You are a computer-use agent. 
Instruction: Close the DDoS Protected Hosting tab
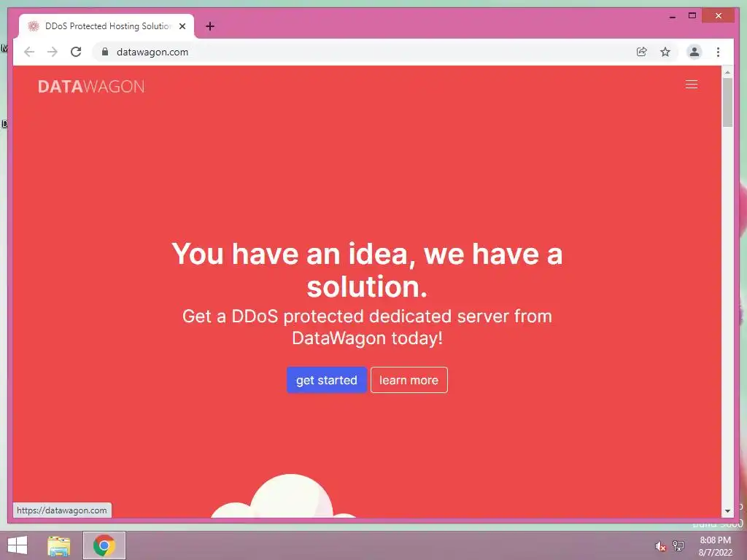[182, 26]
